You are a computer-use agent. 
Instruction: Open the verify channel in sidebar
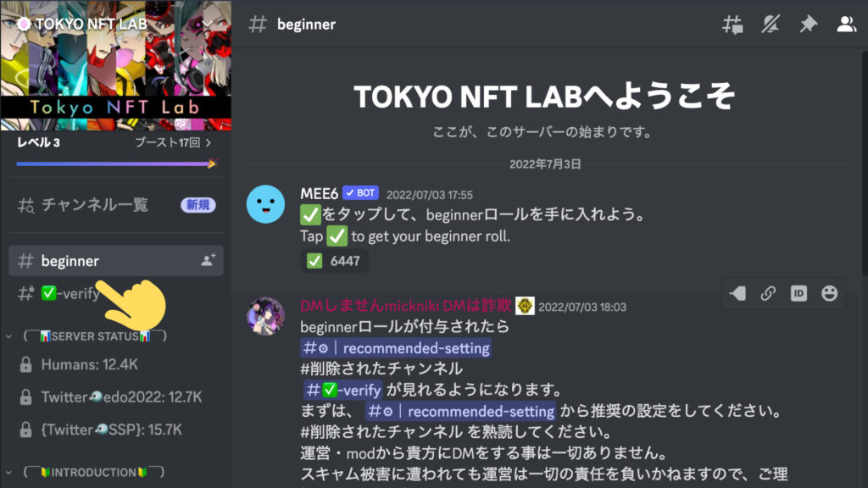click(x=59, y=293)
